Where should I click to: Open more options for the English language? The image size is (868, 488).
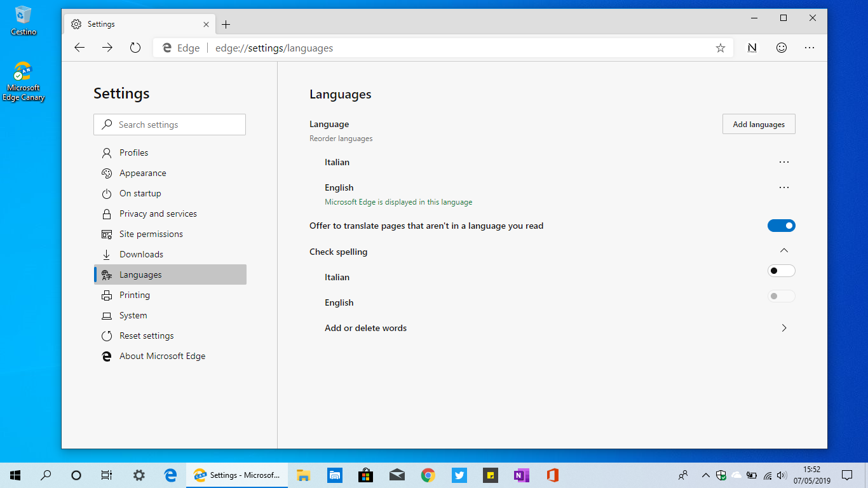[x=783, y=187]
